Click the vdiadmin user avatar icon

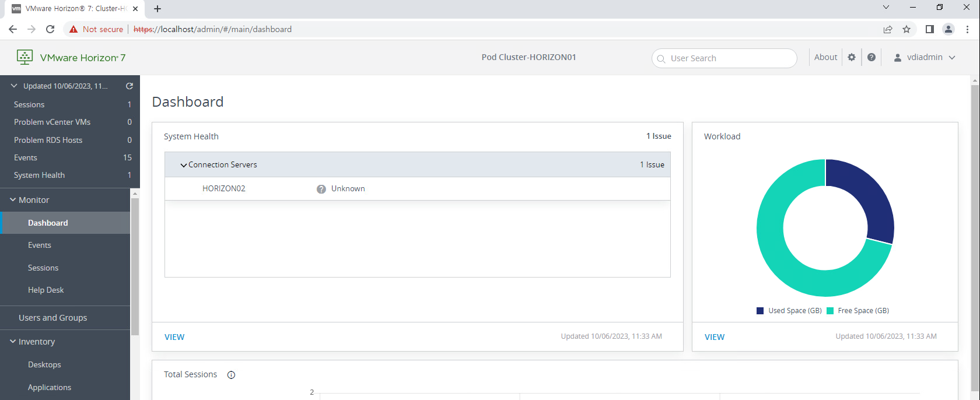(898, 58)
